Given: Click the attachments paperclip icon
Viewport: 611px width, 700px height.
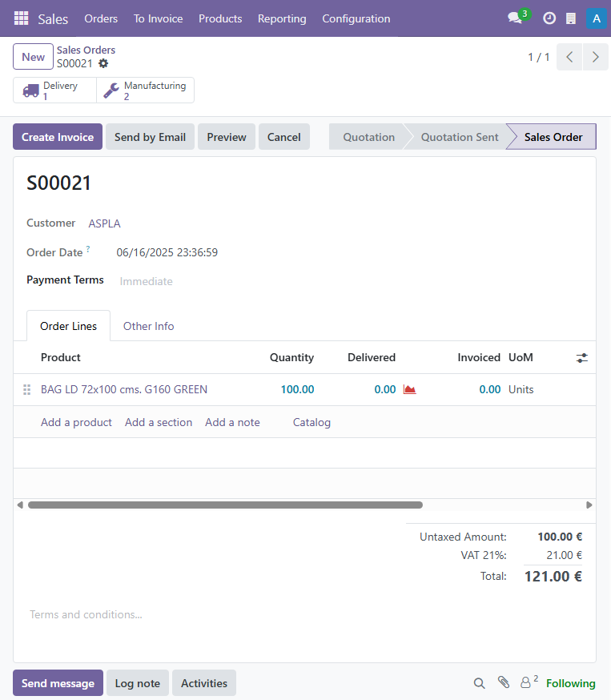Looking at the screenshot, I should pos(504,682).
